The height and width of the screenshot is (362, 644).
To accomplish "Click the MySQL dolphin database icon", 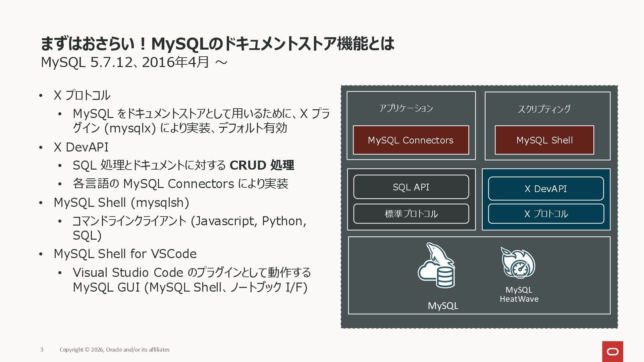I will [436, 265].
